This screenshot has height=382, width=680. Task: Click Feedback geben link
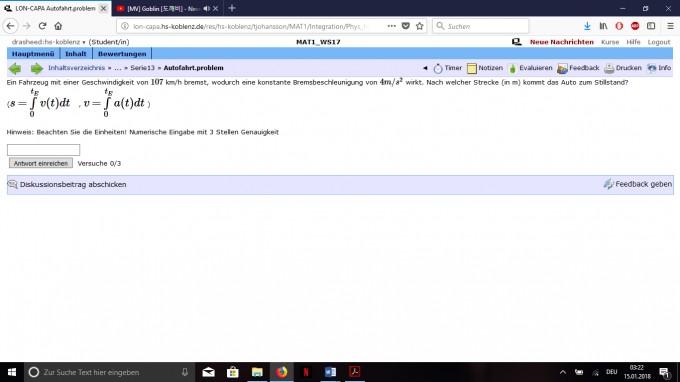(644, 184)
